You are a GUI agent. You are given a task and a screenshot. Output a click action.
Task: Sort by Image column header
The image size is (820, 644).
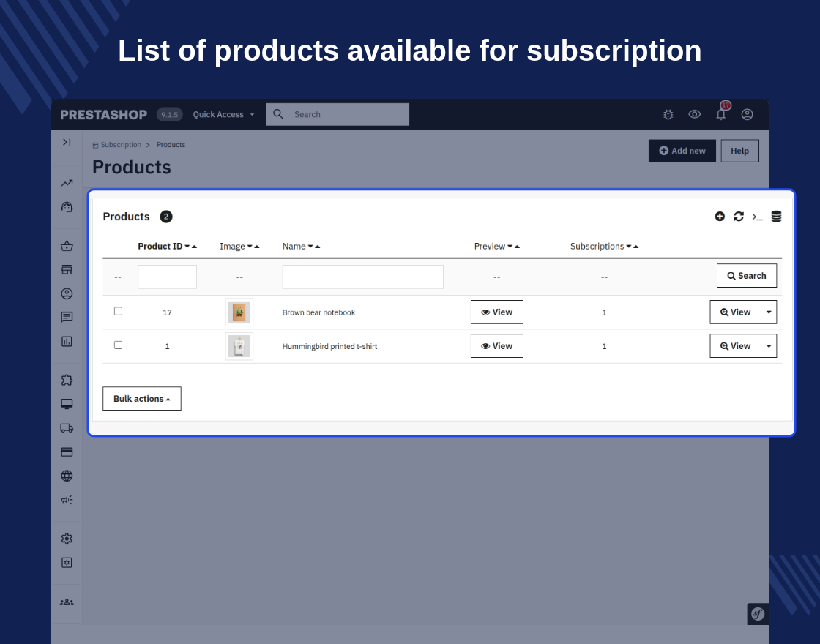pos(239,246)
